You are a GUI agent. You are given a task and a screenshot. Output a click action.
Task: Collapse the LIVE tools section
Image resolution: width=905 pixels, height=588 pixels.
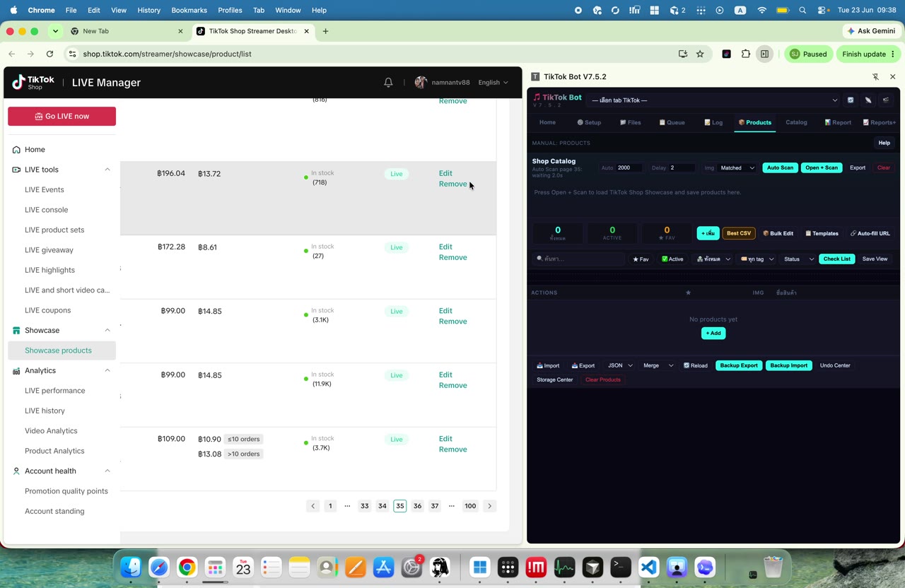tap(107, 170)
